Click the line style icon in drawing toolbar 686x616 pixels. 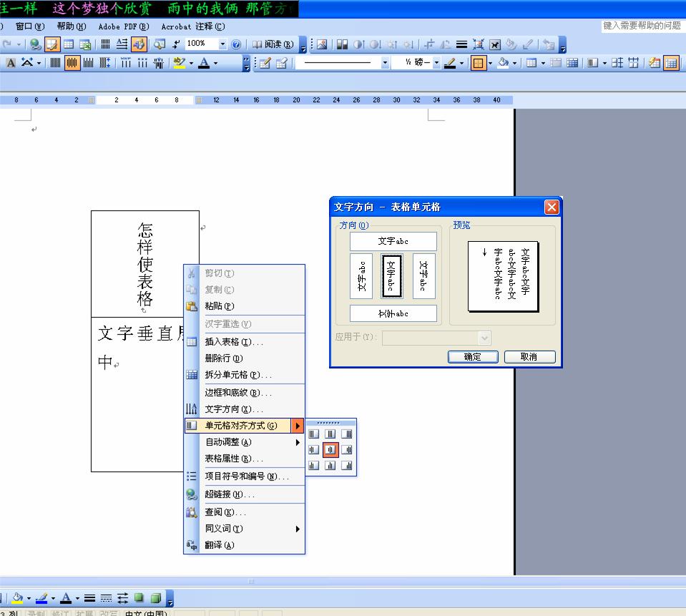(89, 598)
